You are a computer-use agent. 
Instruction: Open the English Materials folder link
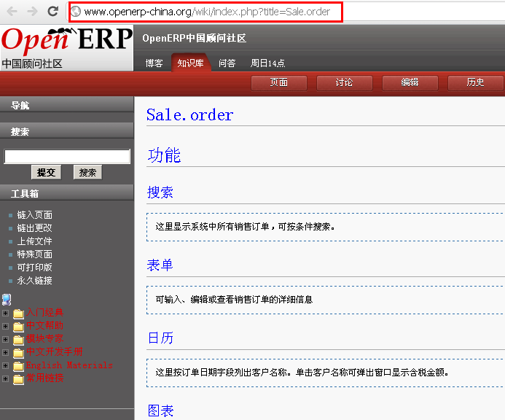[x=69, y=365]
